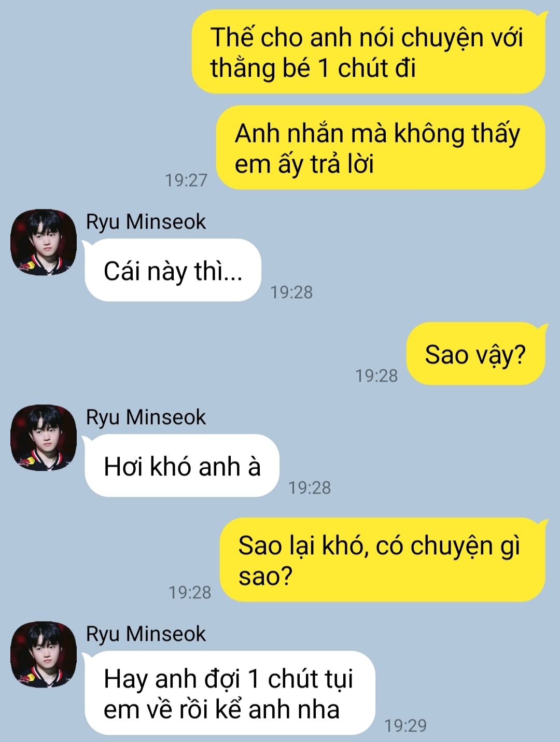The height and width of the screenshot is (742, 560).
Task: Select the yellow "Sao vậy?" message bubble
Action: (x=476, y=354)
